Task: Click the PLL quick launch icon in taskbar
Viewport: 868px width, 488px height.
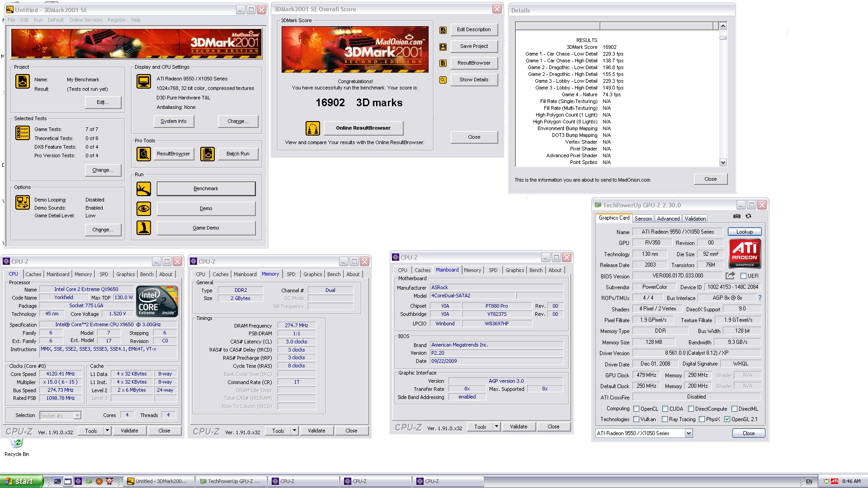Action: click(57, 482)
